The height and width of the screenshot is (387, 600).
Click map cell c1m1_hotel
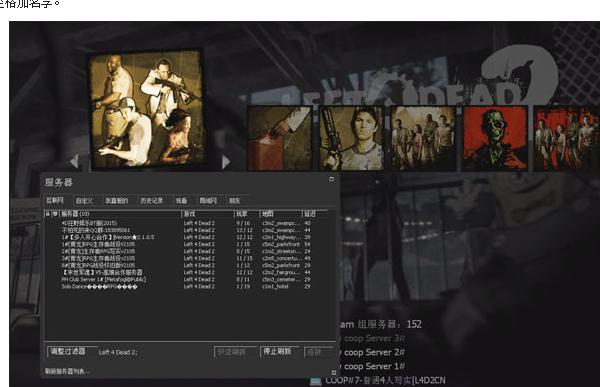[275, 286]
